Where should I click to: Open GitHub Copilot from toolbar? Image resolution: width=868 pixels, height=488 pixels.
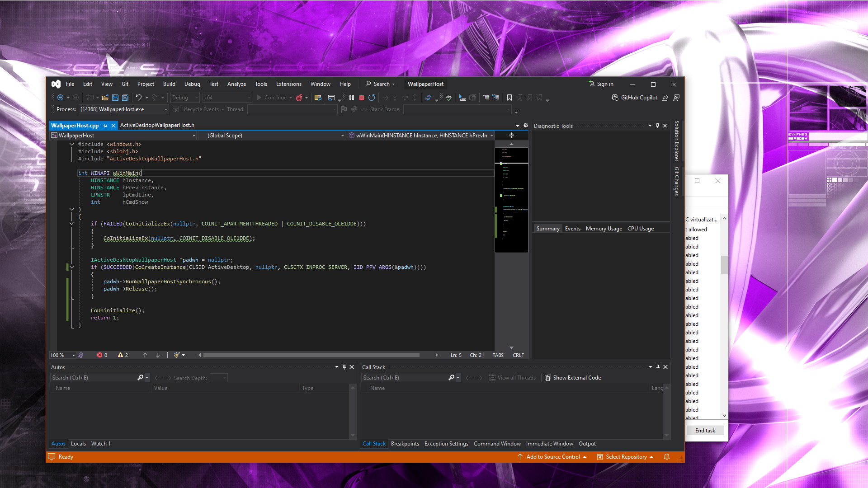(634, 98)
